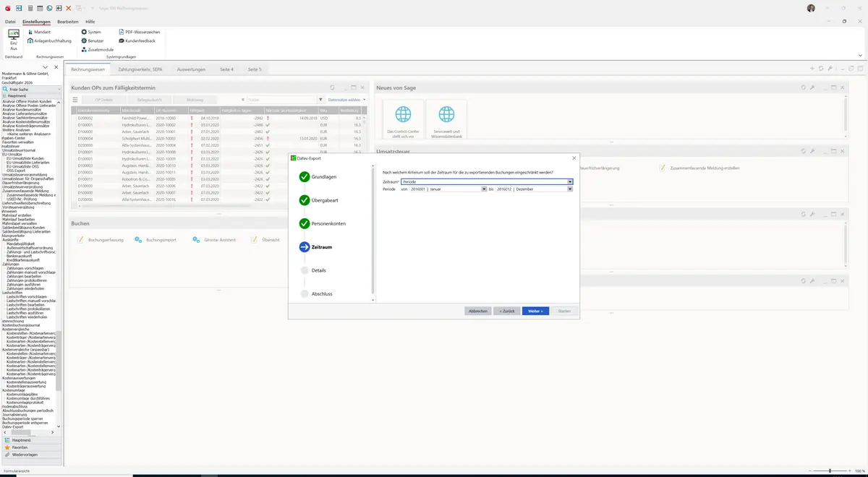The image size is (868, 477).
Task: Select the Personenkonten wizard step
Action: pyautogui.click(x=323, y=223)
